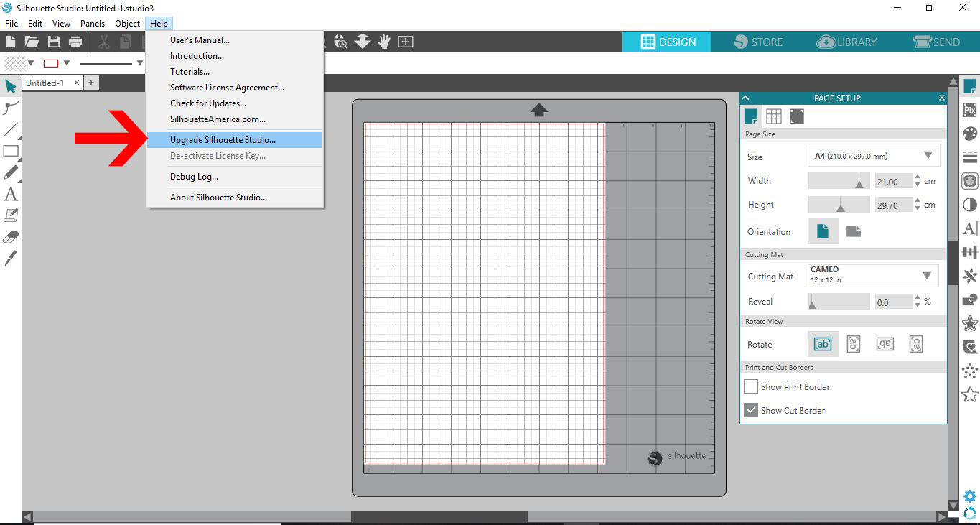This screenshot has width=980, height=525.
Task: Select the Eraser tool
Action: click(11, 237)
